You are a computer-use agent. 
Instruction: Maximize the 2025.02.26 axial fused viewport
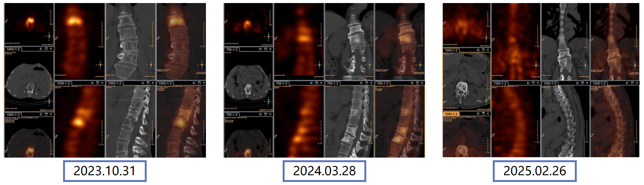pos(483,114)
